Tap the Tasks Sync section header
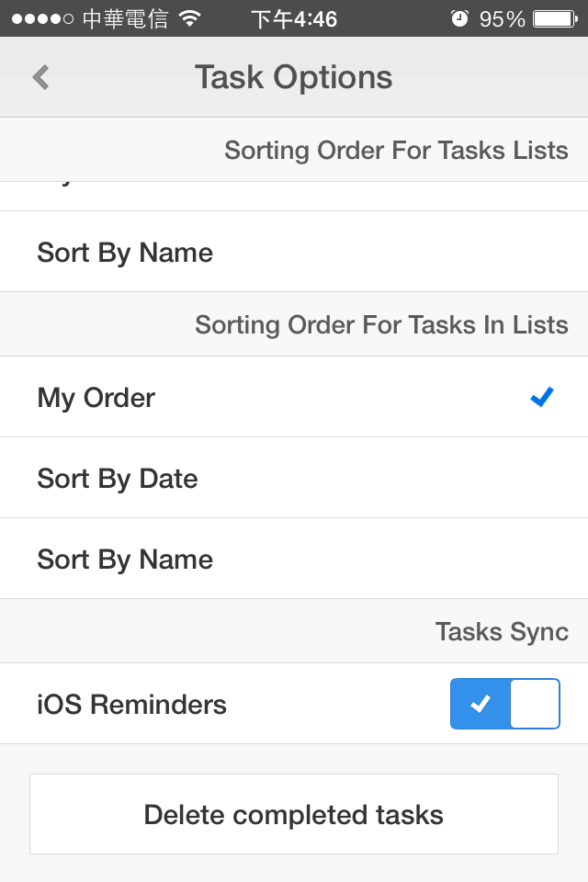Image resolution: width=588 pixels, height=882 pixels. click(x=502, y=631)
